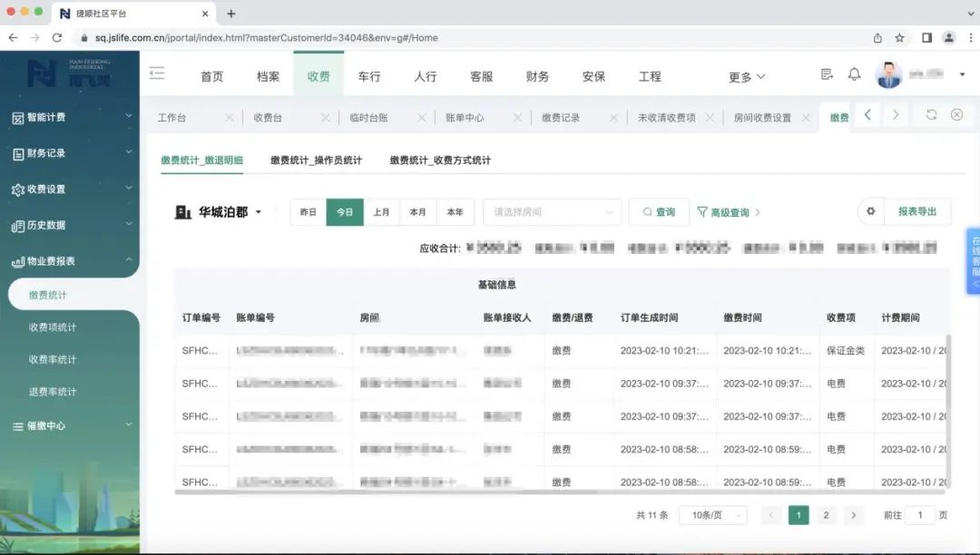Click the refresh icon beside the tab bar
980x555 pixels.
pos(933,116)
